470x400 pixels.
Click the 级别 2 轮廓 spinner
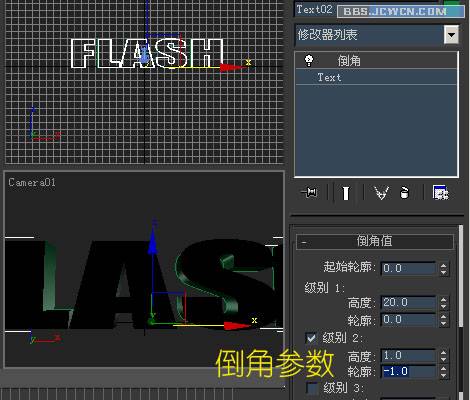coord(443,372)
